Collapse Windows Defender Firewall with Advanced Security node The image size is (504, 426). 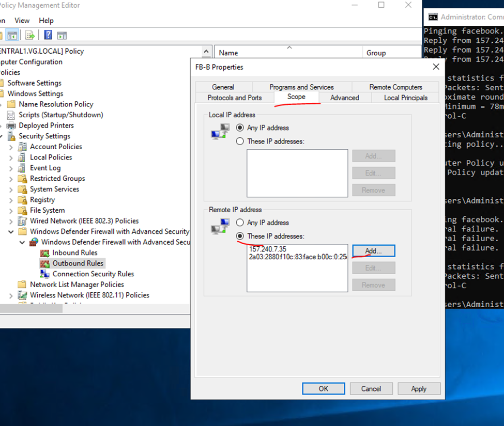tap(11, 232)
